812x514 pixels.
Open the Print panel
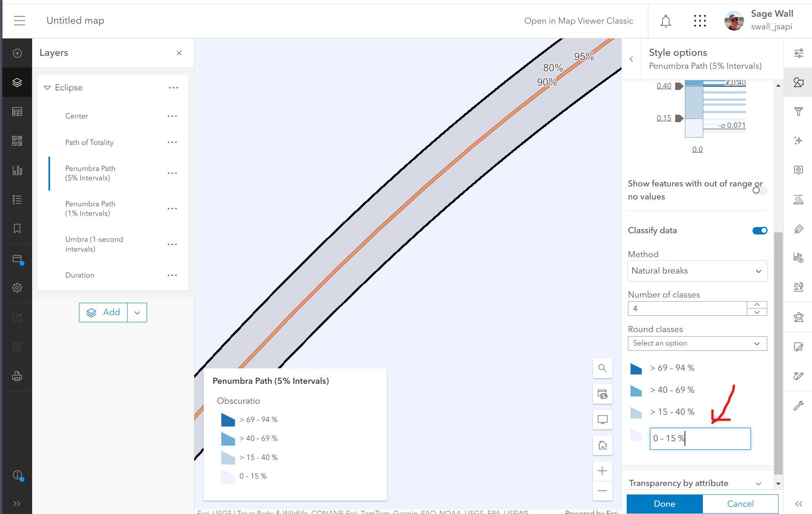point(17,376)
